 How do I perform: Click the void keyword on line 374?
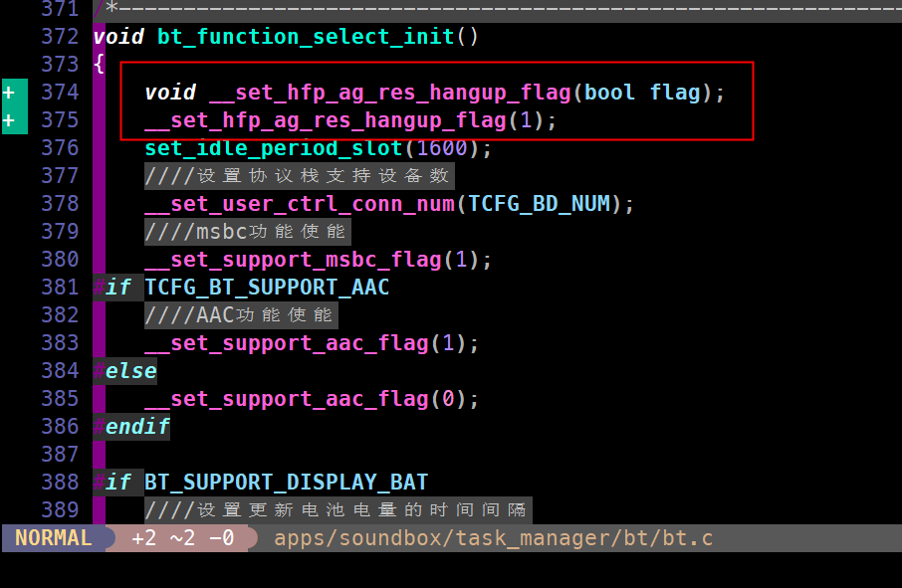(x=170, y=93)
